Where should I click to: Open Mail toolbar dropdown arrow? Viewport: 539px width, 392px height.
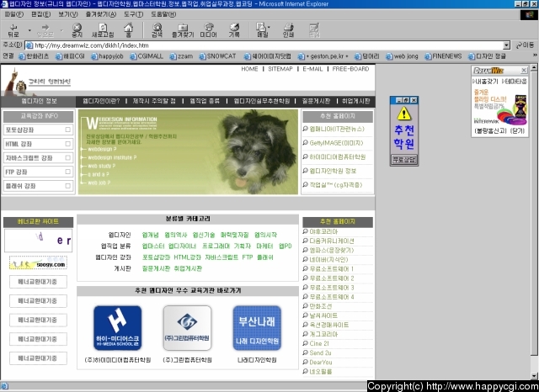click(269, 27)
